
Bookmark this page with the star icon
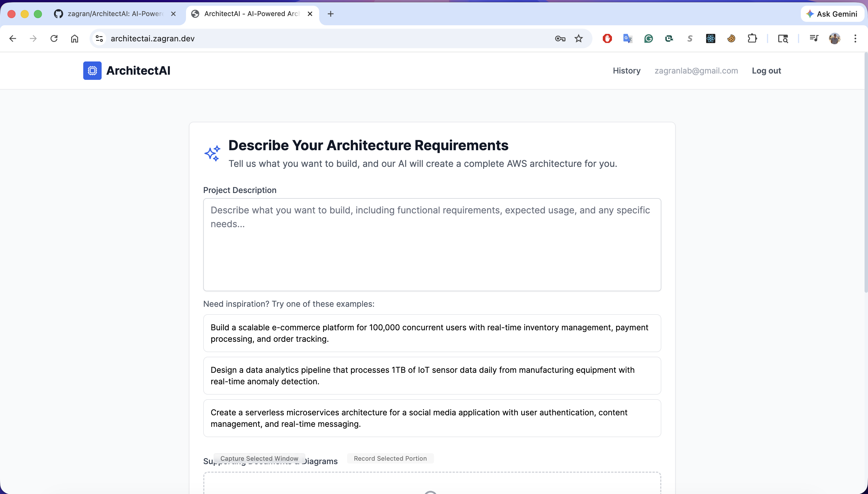pyautogui.click(x=578, y=39)
